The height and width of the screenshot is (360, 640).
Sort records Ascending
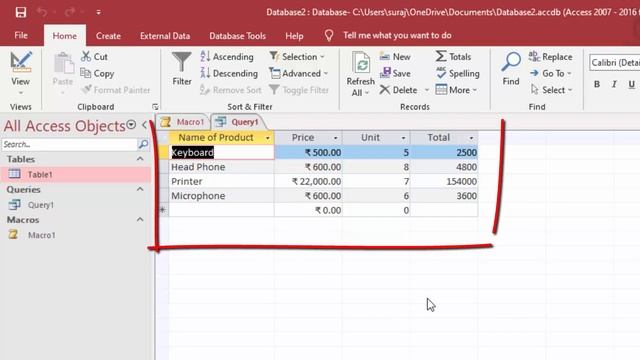tap(227, 57)
